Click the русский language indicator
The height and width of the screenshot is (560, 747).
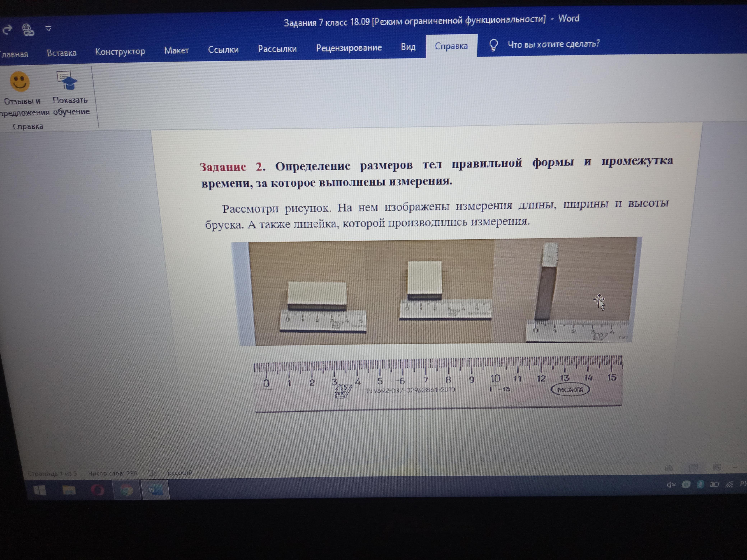pyautogui.click(x=180, y=473)
